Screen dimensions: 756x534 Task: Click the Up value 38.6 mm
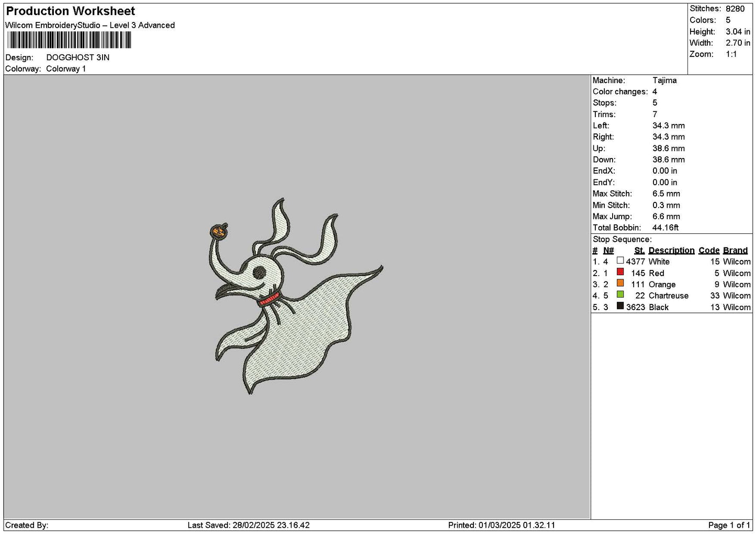(669, 149)
